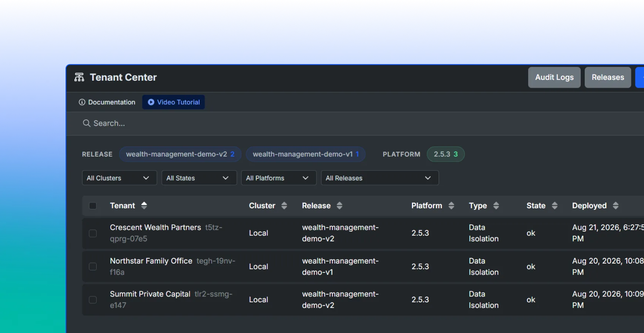This screenshot has width=644, height=333.
Task: Sort by Deployed column arrows
Action: pos(616,205)
